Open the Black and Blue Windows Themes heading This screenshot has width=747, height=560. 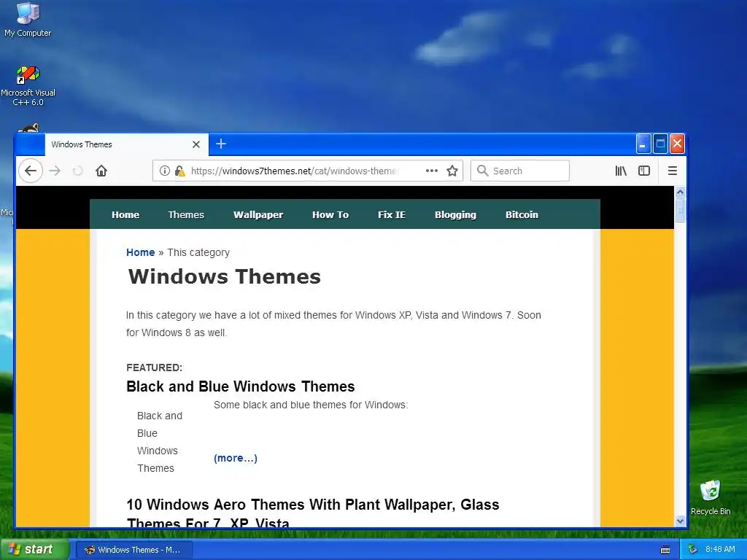click(241, 386)
